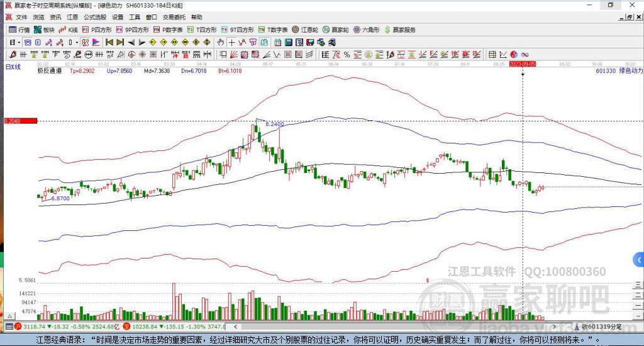The image size is (644, 346).
Task: Switch to the K线 chart view
Action: pos(68,30)
